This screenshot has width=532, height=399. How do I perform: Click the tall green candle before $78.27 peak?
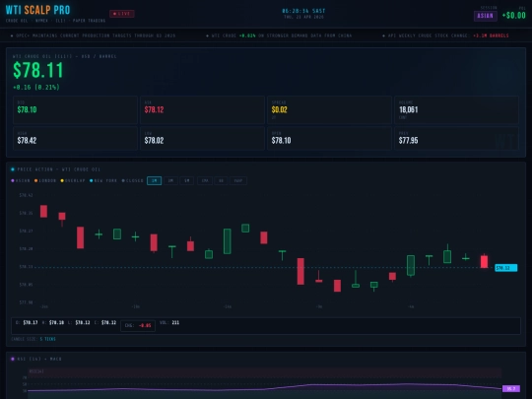228,241
